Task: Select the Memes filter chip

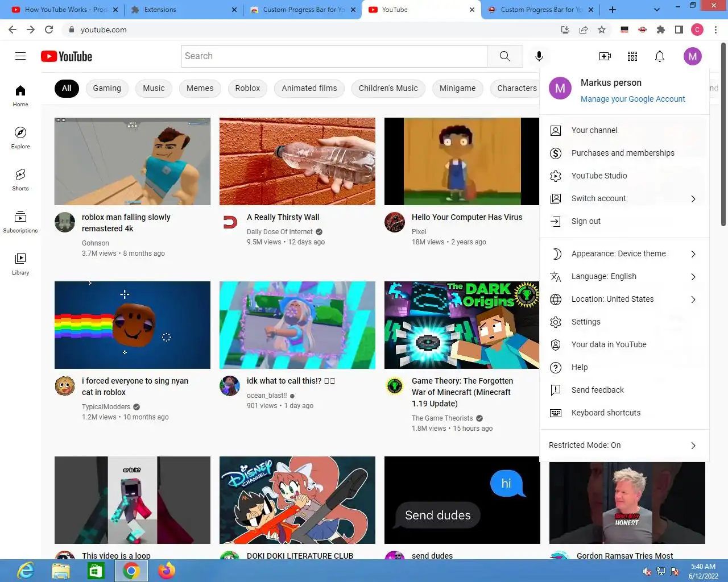Action: [x=200, y=88]
